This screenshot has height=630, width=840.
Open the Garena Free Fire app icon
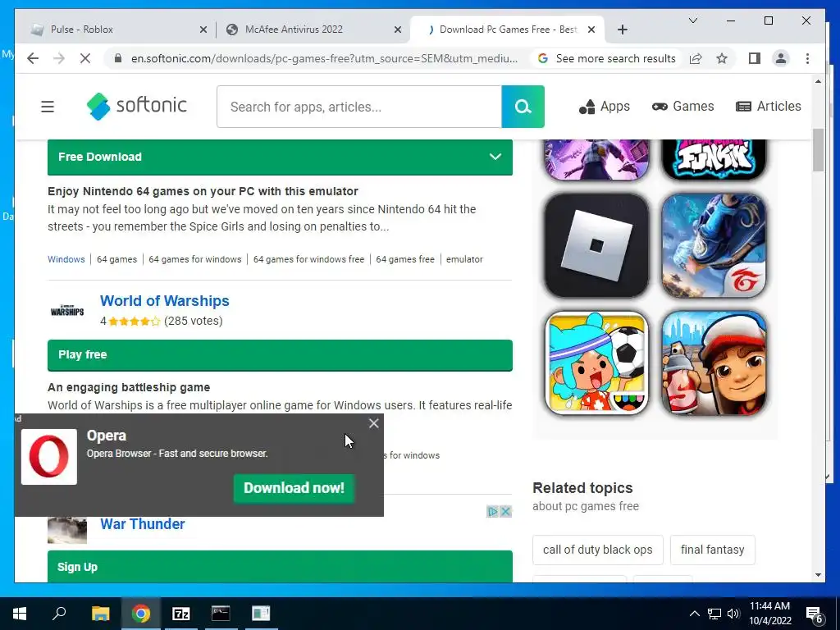coord(714,245)
